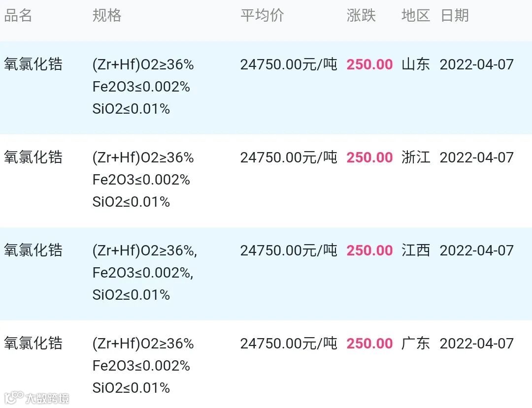Open 氧氯化锆 entry in the 浙江 row

pyautogui.click(x=33, y=157)
